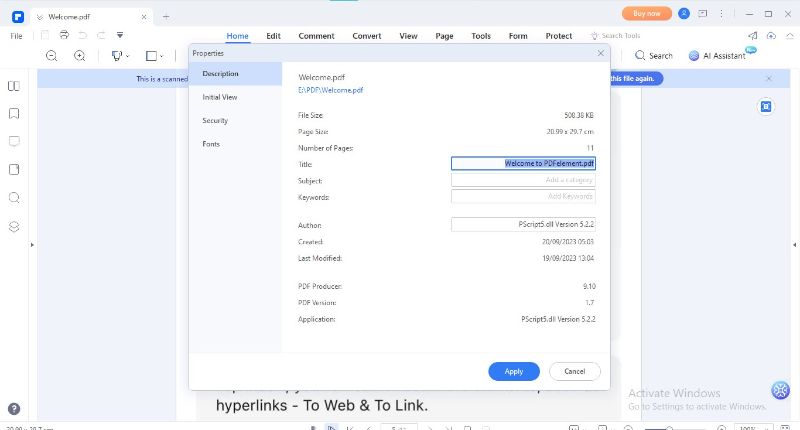800x430 pixels.
Task: Click the Author input field
Action: coord(523,224)
